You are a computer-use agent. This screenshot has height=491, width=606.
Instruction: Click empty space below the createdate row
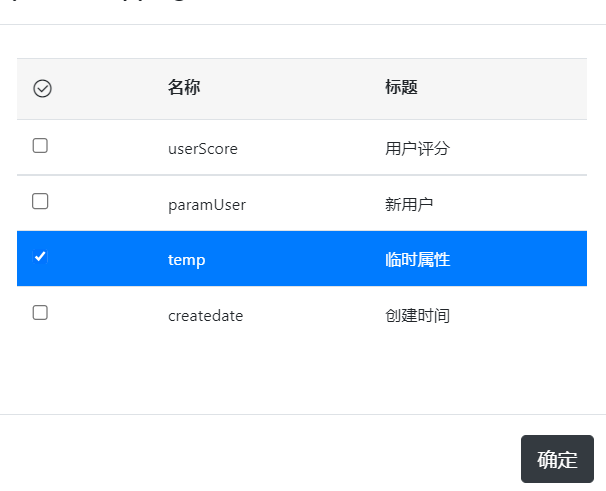(300, 375)
